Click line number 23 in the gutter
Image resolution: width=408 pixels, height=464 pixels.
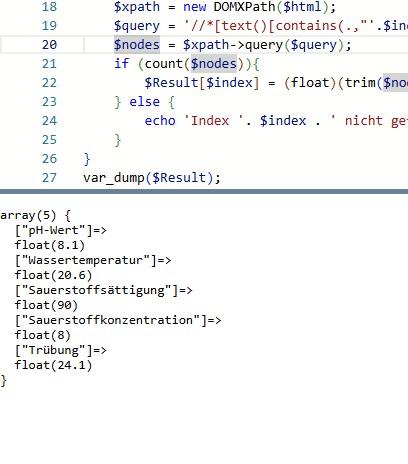49,102
